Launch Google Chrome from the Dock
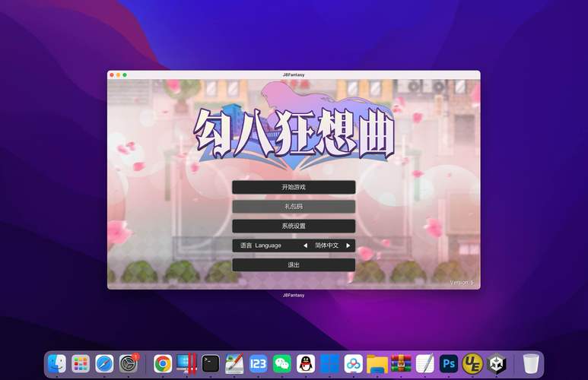588x380 pixels. coord(163,363)
